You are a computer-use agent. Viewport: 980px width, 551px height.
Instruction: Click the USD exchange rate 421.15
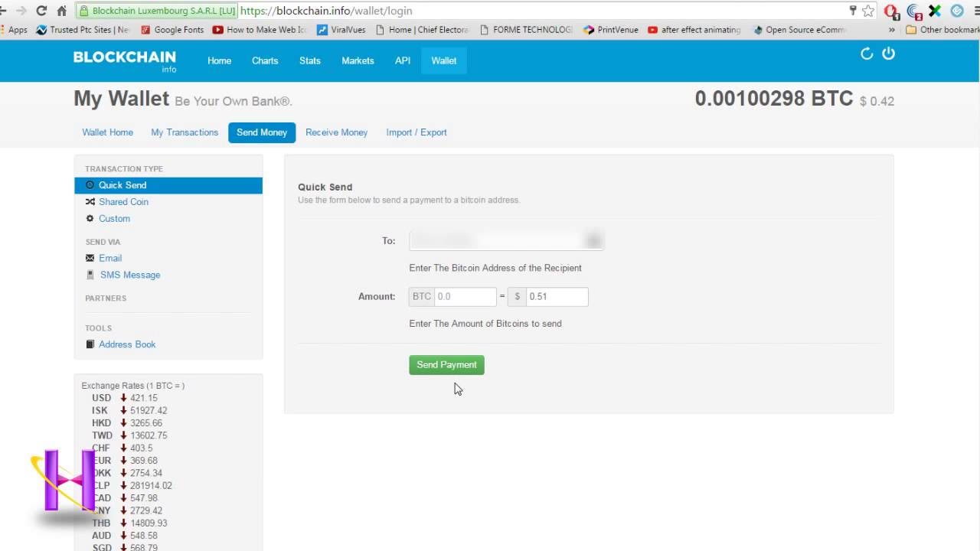[x=143, y=398]
